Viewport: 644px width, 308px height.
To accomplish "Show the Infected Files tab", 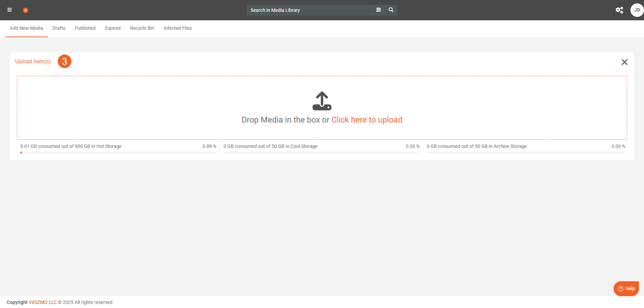I will click(x=178, y=28).
